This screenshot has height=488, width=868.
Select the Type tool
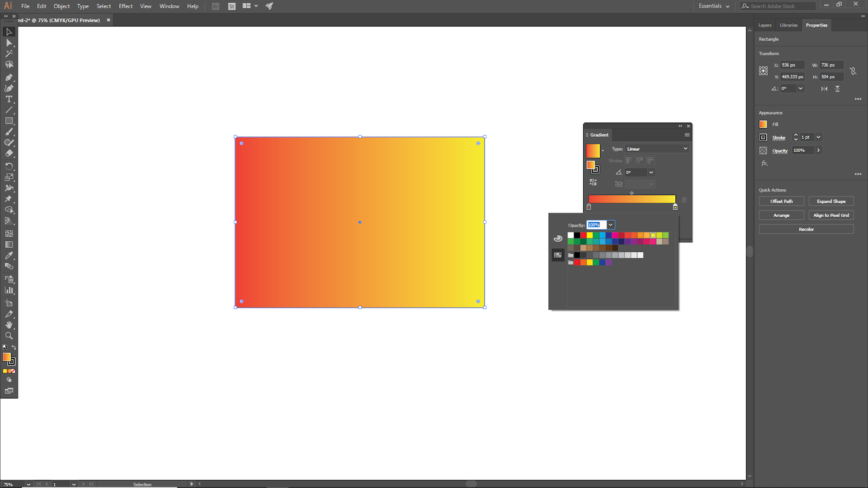[x=9, y=99]
